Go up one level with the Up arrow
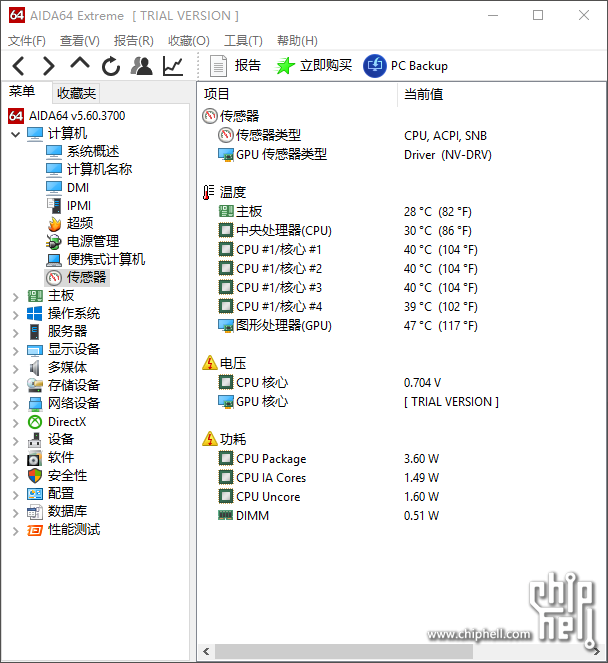Image resolution: width=608 pixels, height=663 pixels. [x=80, y=64]
